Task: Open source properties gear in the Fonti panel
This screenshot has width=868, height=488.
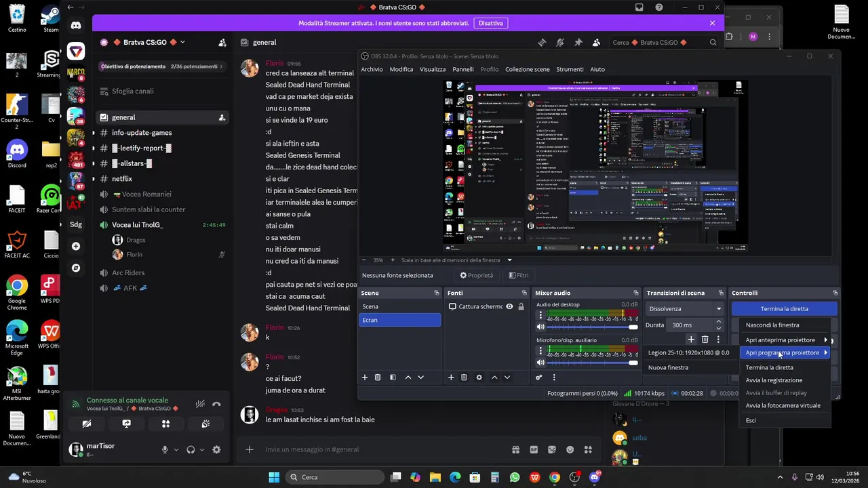Action: [479, 378]
